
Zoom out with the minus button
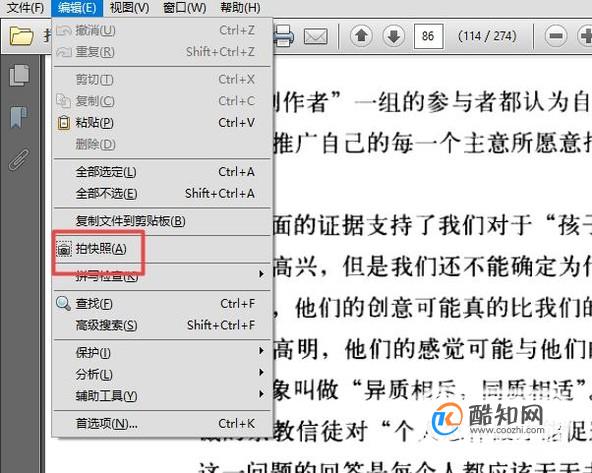(556, 36)
